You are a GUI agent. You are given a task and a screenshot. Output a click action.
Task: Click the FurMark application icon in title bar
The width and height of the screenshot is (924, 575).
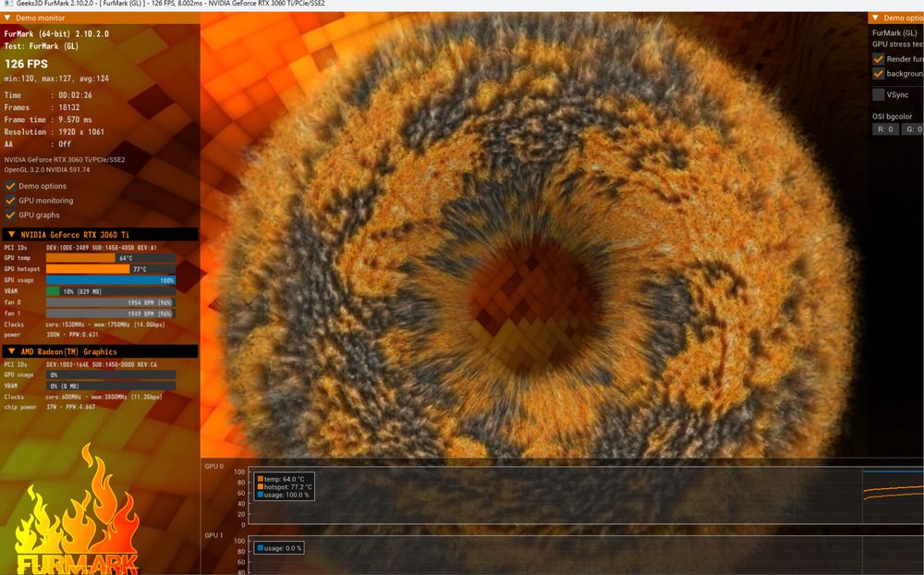(x=7, y=4)
